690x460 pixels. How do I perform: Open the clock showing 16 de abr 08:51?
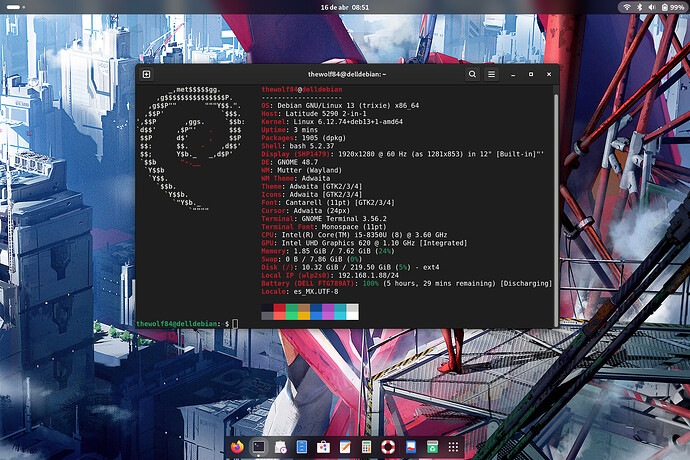tap(345, 7)
